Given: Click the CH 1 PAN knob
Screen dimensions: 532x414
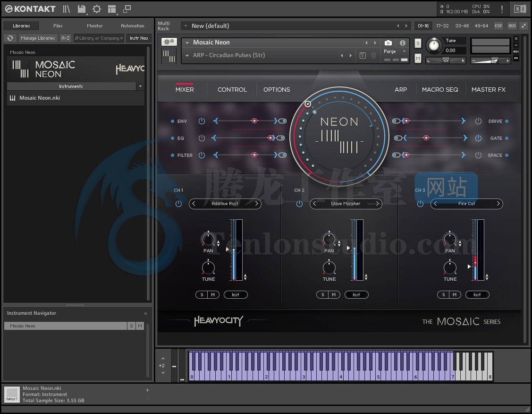Looking at the screenshot, I should click(x=208, y=239).
